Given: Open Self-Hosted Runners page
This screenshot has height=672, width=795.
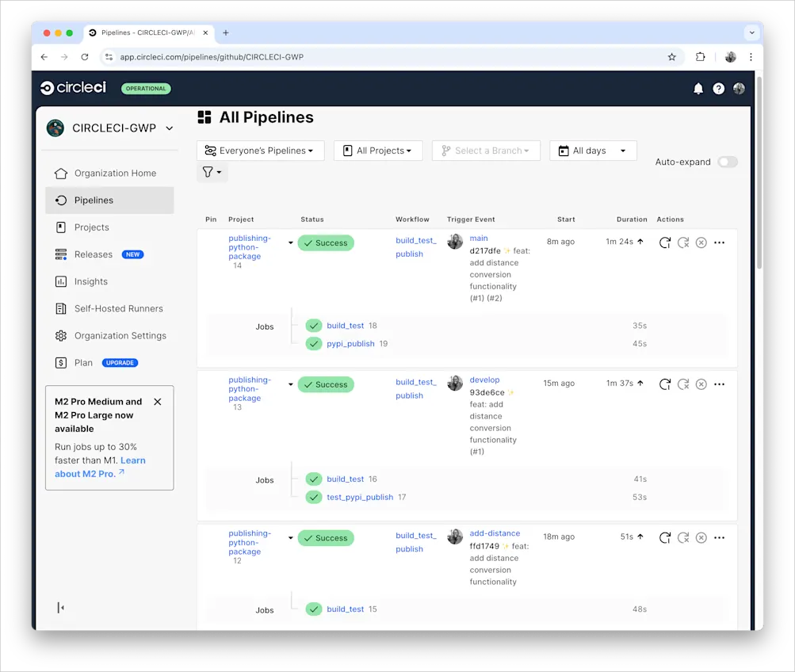Looking at the screenshot, I should pyautogui.click(x=109, y=308).
